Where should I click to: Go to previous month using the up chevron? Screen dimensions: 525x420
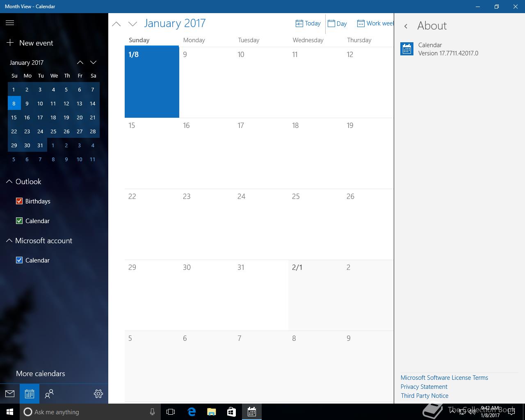coord(116,24)
